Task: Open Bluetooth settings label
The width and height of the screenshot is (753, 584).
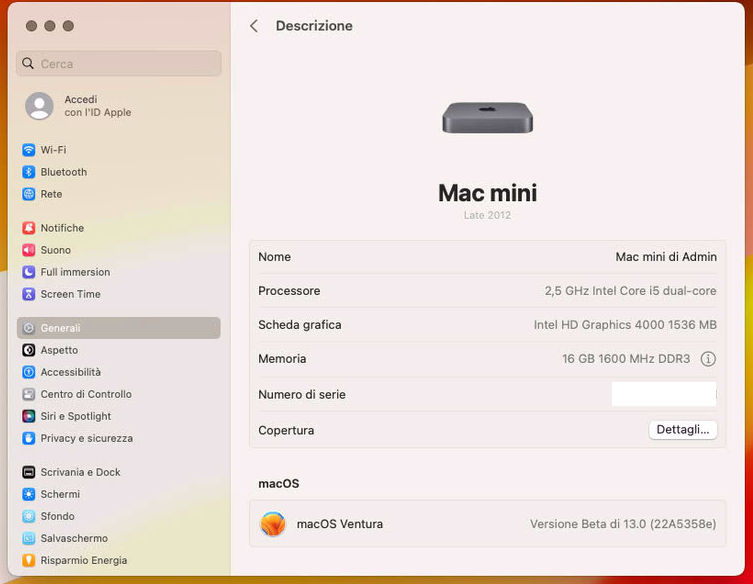Action: [64, 172]
